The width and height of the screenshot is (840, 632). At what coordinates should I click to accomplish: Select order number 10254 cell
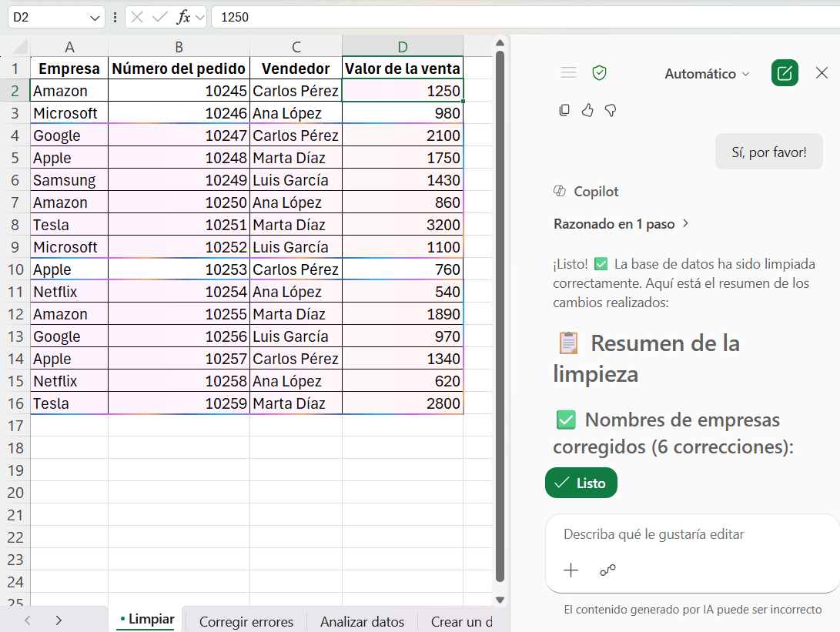[x=179, y=292]
